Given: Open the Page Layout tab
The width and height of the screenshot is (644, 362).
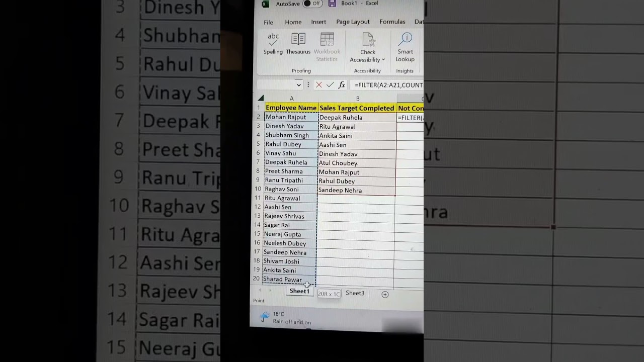Looking at the screenshot, I should [353, 22].
